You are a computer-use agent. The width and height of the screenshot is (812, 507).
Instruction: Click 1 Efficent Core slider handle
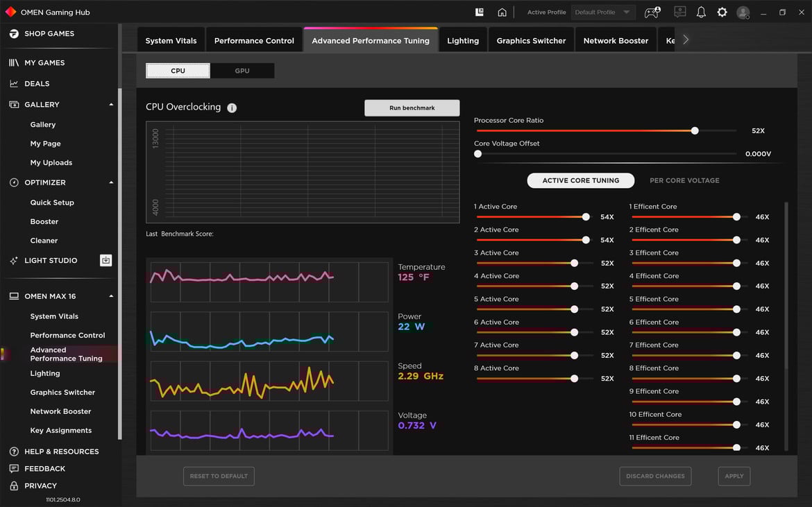[736, 217]
